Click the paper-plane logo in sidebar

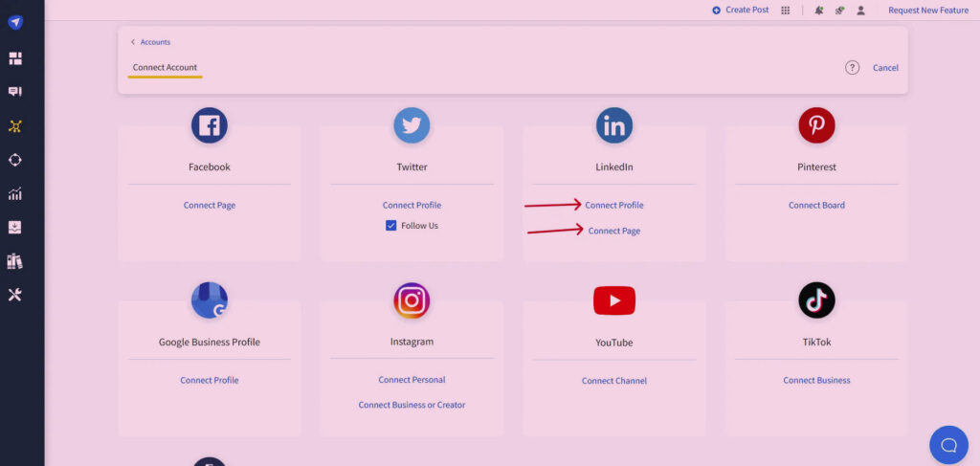[x=15, y=23]
